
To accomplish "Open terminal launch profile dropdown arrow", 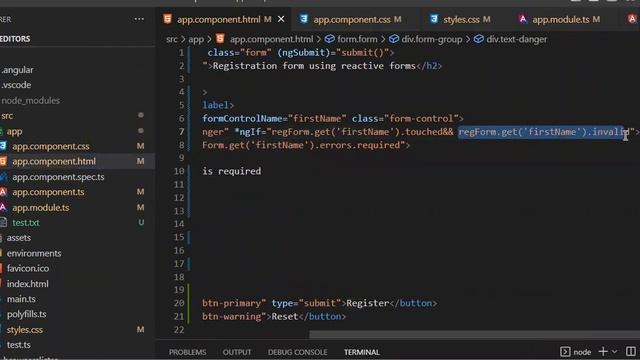I will coord(614,351).
